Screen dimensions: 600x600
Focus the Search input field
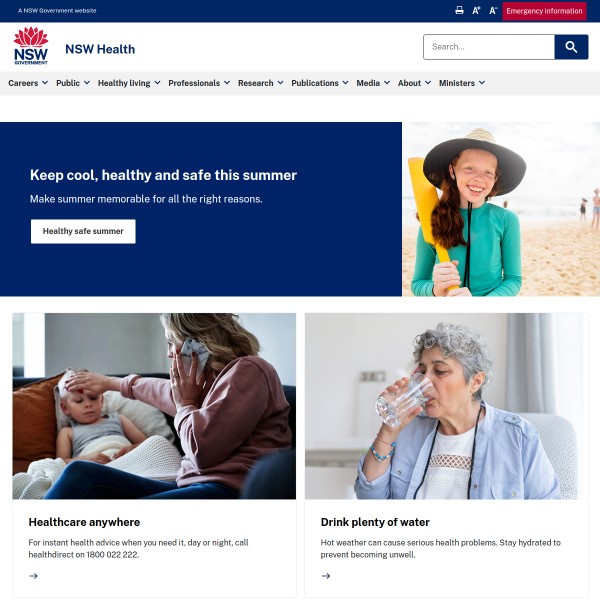489,47
